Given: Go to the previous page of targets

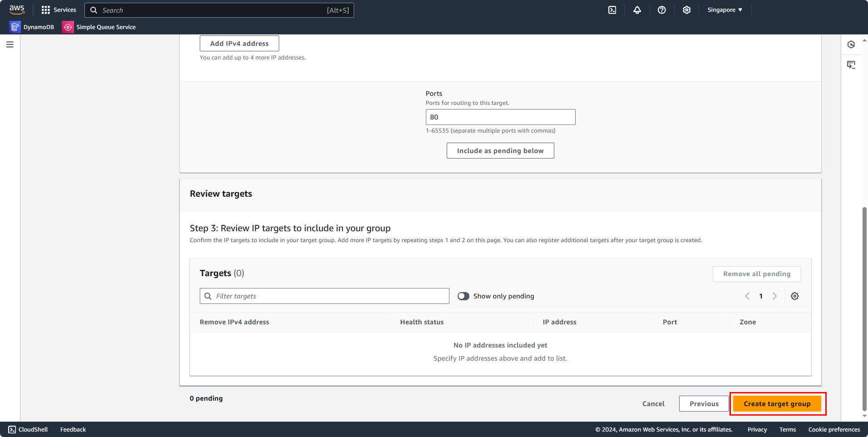Looking at the screenshot, I should pos(747,296).
